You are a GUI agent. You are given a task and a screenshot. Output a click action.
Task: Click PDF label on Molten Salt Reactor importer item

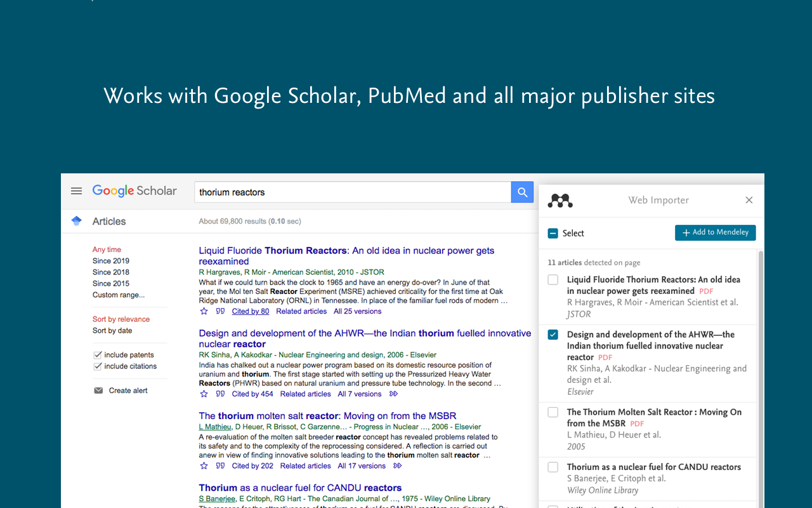(x=637, y=424)
